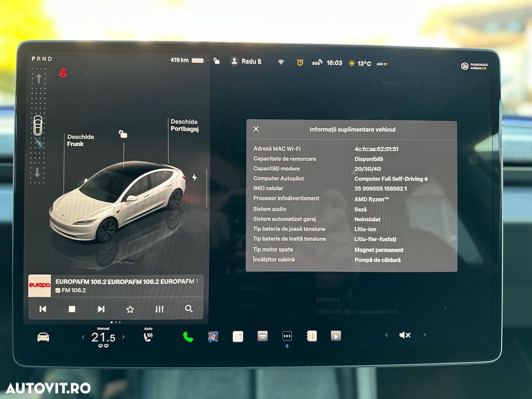Tap the Adresă MAC Wi-Fi value

pos(376,149)
